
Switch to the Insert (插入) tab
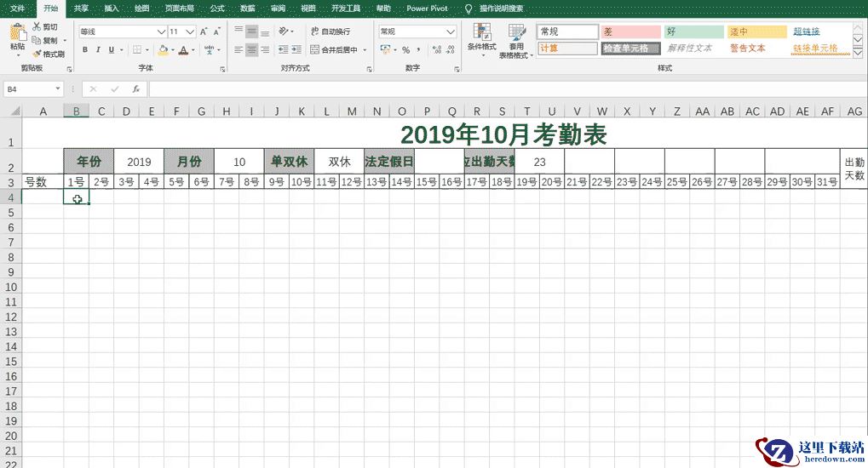pos(112,9)
